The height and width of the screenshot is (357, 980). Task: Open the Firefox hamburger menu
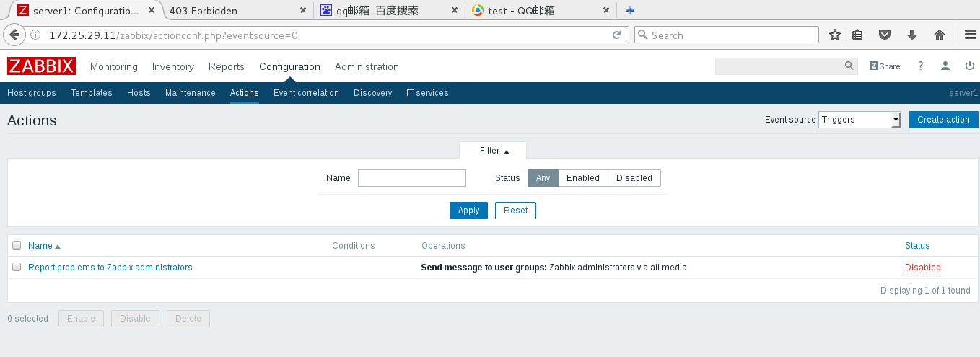pyautogui.click(x=970, y=35)
